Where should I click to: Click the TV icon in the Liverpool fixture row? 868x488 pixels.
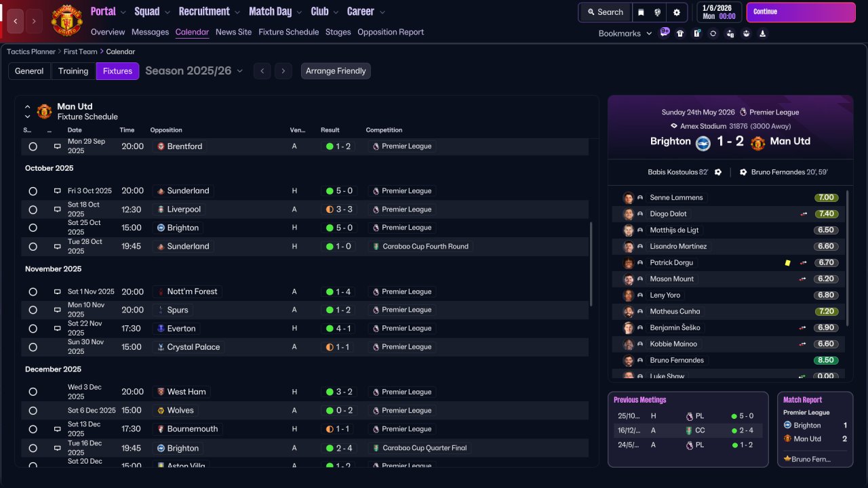58,209
